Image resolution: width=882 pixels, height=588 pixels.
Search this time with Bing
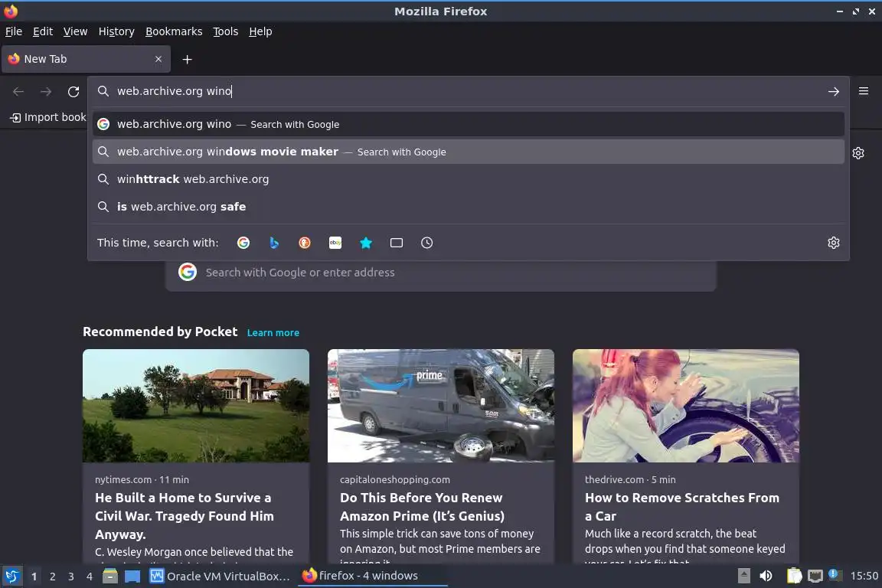274,243
